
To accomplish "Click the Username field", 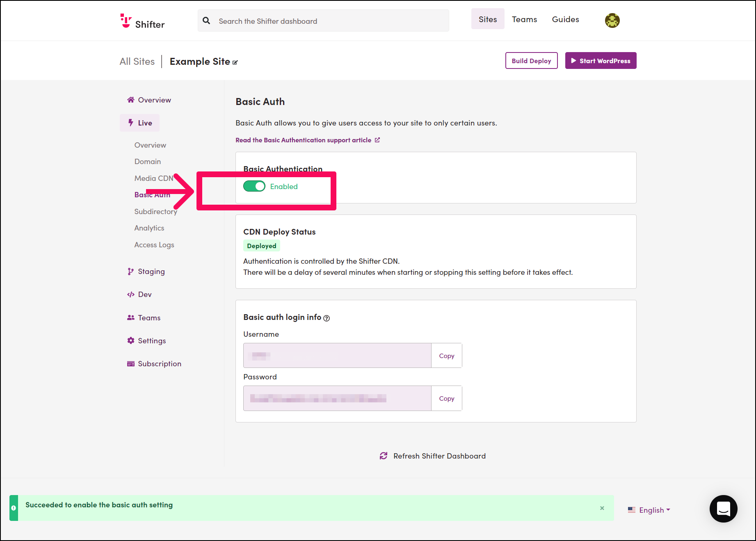I will (337, 356).
